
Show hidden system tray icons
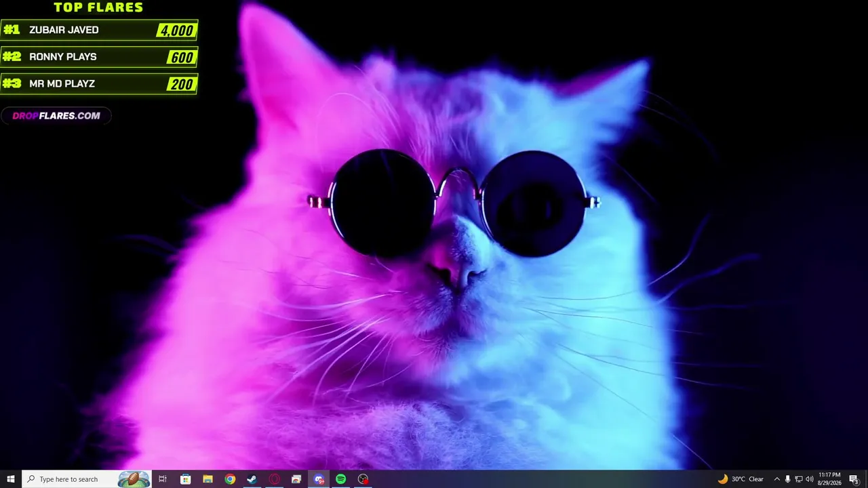776,479
